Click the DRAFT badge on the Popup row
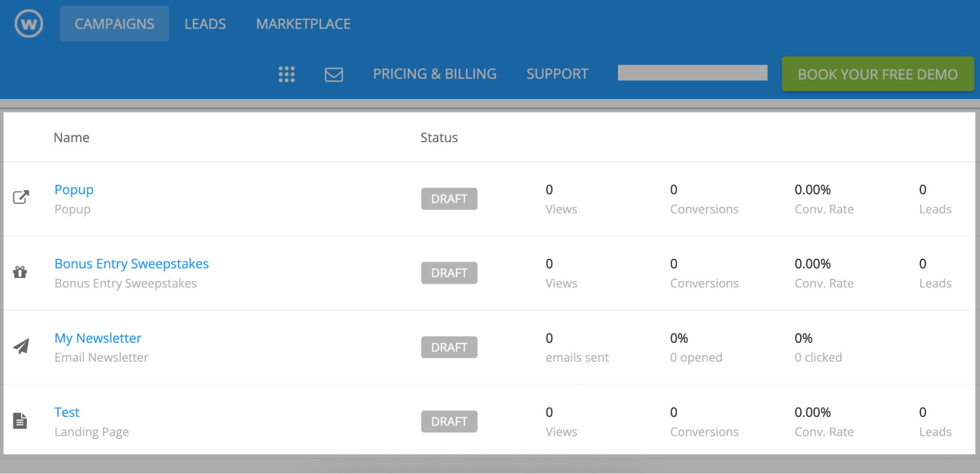Image resolution: width=980 pixels, height=474 pixels. [x=449, y=199]
